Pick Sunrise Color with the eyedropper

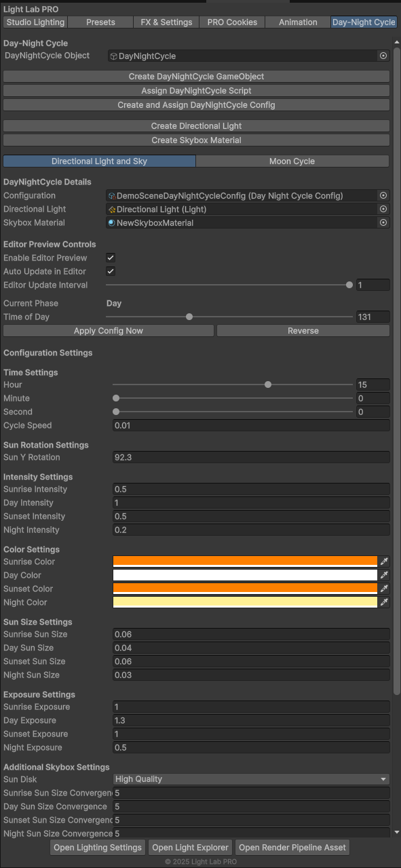(x=384, y=561)
